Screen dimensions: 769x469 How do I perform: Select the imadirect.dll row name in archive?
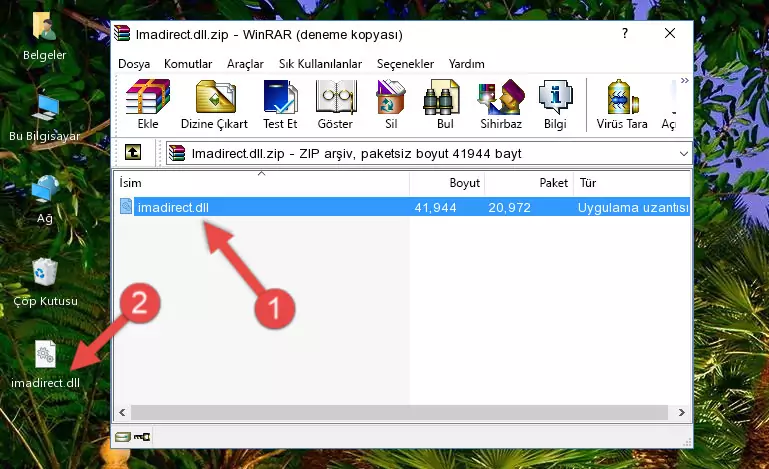coord(173,208)
